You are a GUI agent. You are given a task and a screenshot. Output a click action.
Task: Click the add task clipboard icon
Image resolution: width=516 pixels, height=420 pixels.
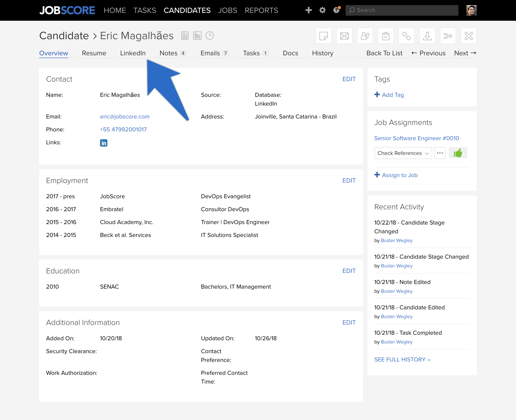[x=386, y=36]
